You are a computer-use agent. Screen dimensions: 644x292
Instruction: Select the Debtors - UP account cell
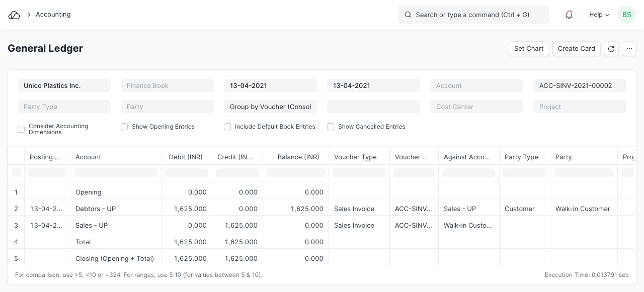click(96, 209)
